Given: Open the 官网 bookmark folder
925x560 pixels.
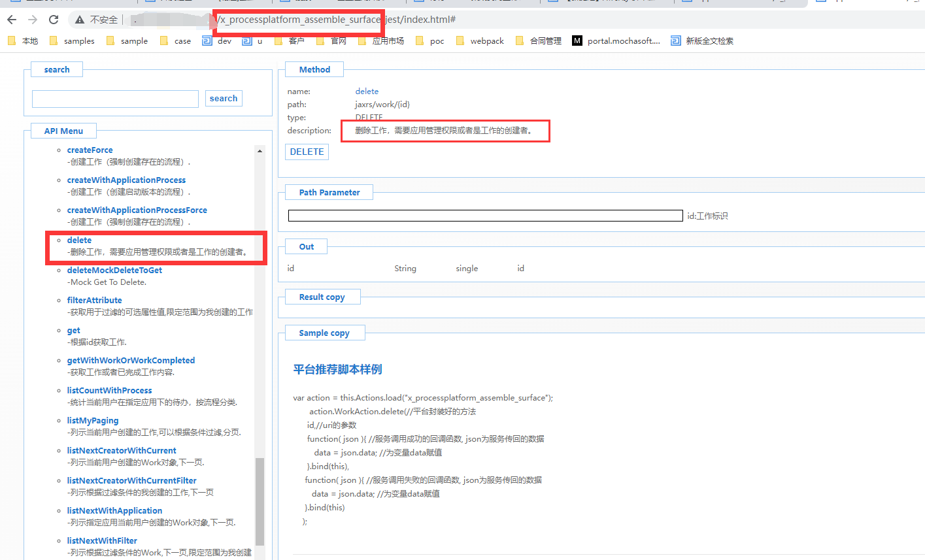Looking at the screenshot, I should click(331, 41).
